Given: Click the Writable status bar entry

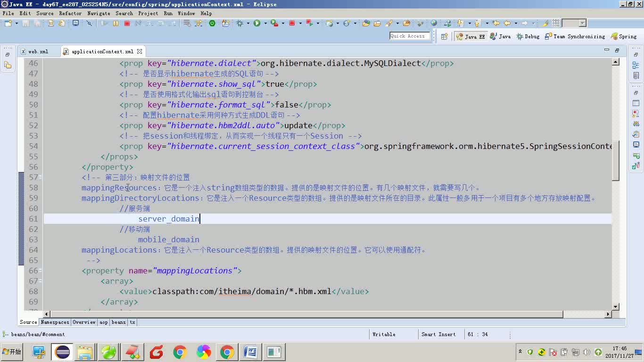Looking at the screenshot, I should (x=384, y=334).
